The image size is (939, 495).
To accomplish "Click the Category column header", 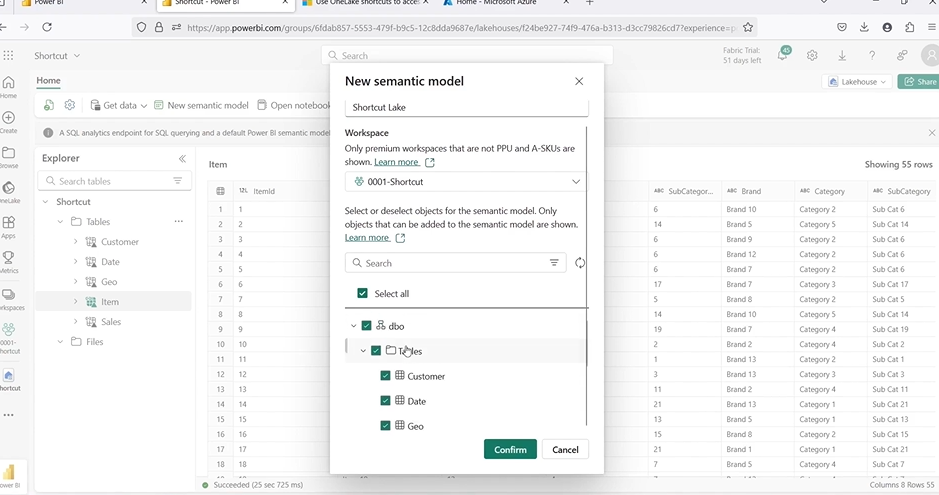I will point(829,191).
